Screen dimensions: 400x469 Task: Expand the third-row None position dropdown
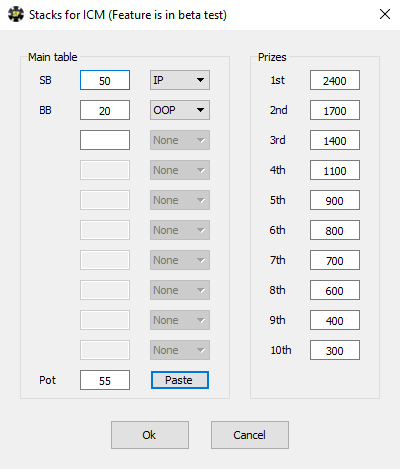tap(180, 140)
